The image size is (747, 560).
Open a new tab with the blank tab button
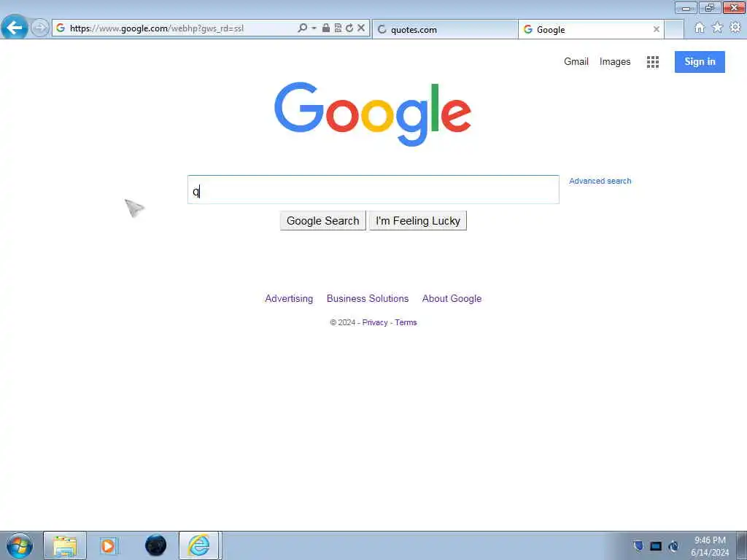pyautogui.click(x=673, y=29)
